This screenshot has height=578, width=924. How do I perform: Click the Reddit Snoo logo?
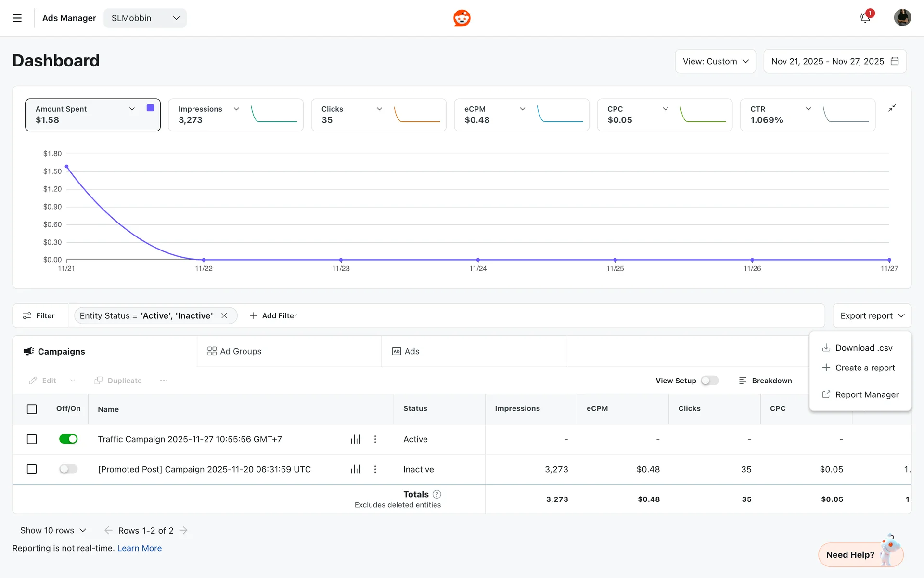point(462,18)
